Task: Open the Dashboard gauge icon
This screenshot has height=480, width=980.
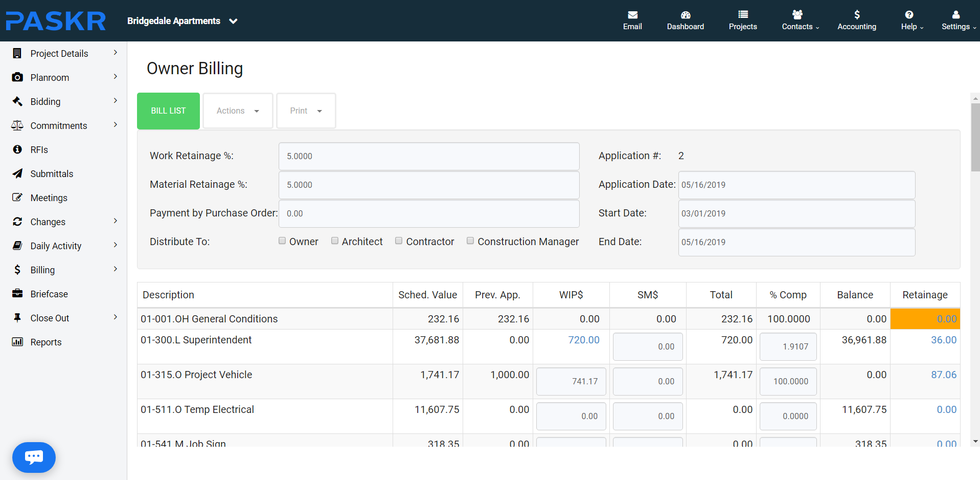Action: (685, 15)
